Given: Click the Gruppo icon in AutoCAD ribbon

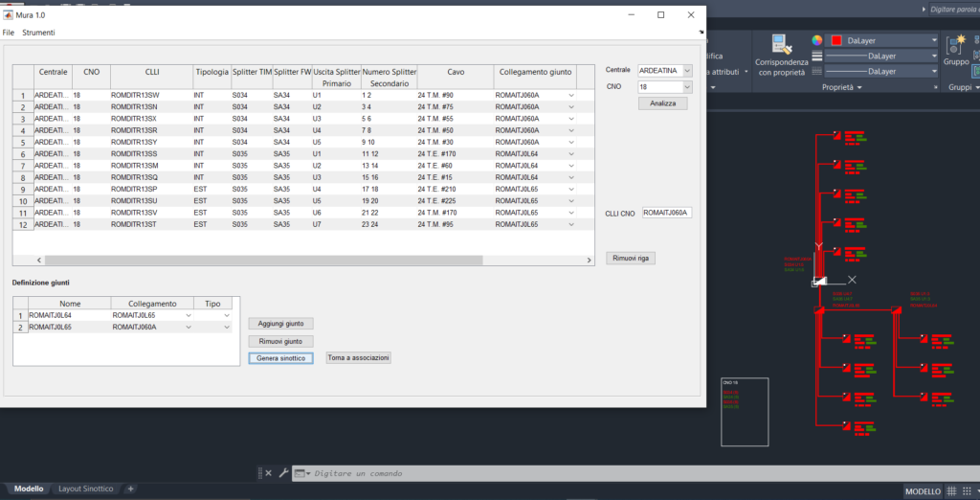Looking at the screenshot, I should [x=956, y=44].
